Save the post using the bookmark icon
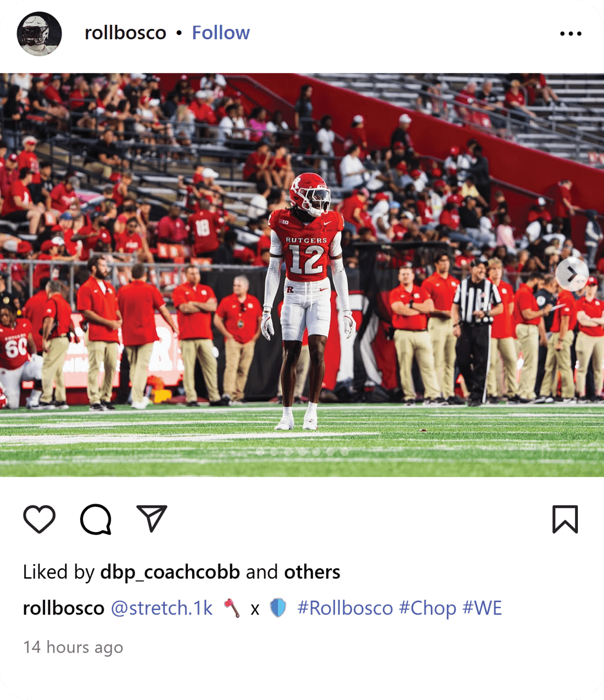The height and width of the screenshot is (700, 604). pos(565,518)
